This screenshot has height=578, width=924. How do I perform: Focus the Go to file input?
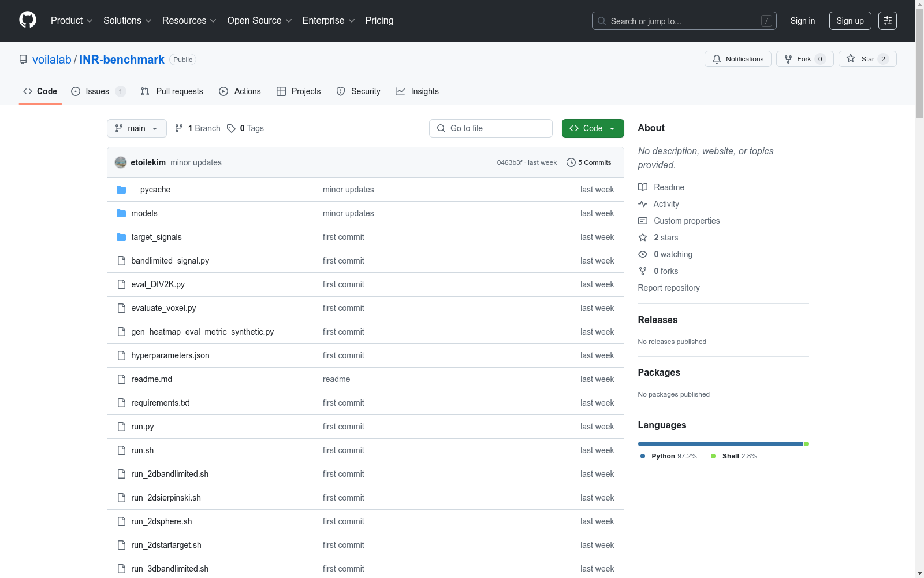click(491, 128)
